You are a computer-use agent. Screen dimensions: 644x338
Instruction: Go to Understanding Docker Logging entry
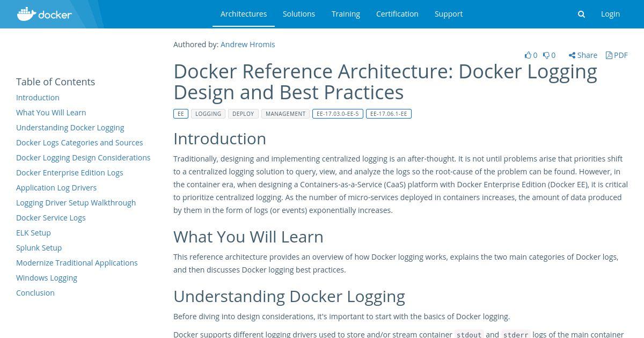point(70,128)
